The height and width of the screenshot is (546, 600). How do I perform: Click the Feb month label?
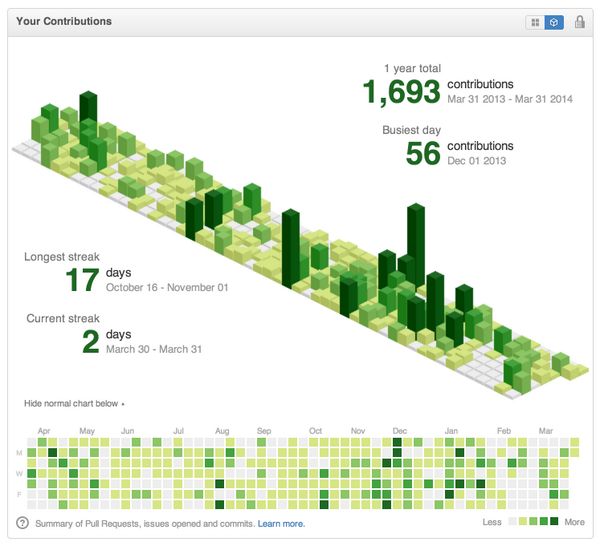tap(504, 431)
